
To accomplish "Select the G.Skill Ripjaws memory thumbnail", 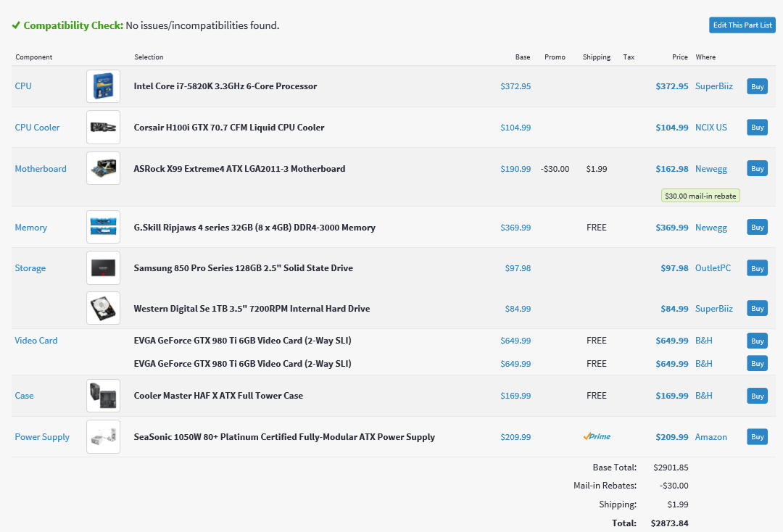I will point(103,228).
